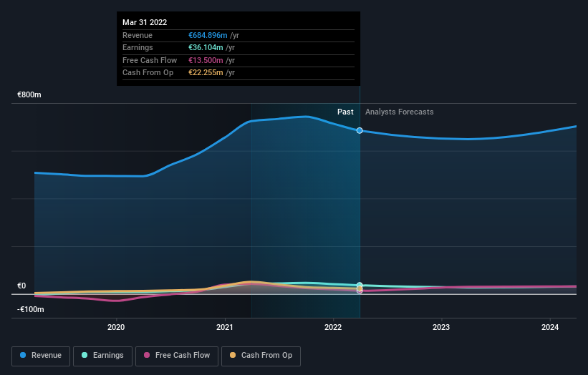The image size is (588, 375).
Task: Click the 'Past' label on the chart
Action: tap(345, 112)
